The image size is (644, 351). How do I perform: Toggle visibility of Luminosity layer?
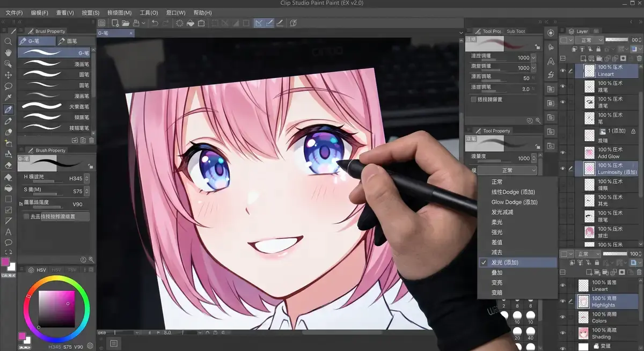[563, 169]
